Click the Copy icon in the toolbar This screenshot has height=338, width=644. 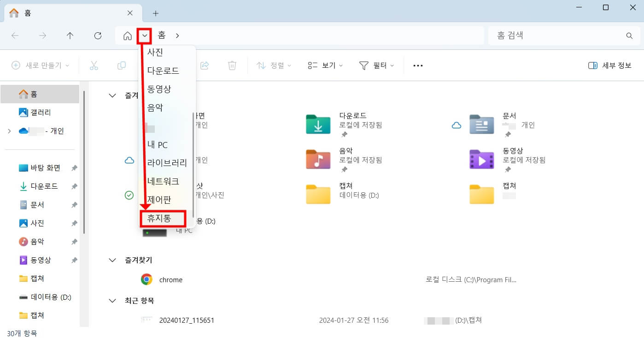pyautogui.click(x=122, y=65)
